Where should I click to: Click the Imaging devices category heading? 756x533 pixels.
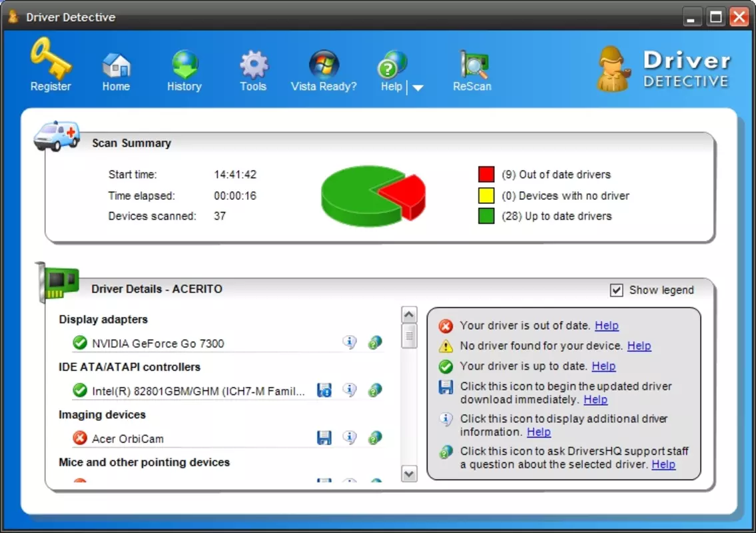tap(102, 415)
